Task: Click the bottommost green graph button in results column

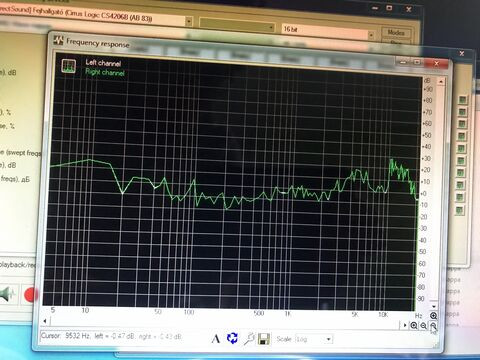Action: [x=459, y=210]
